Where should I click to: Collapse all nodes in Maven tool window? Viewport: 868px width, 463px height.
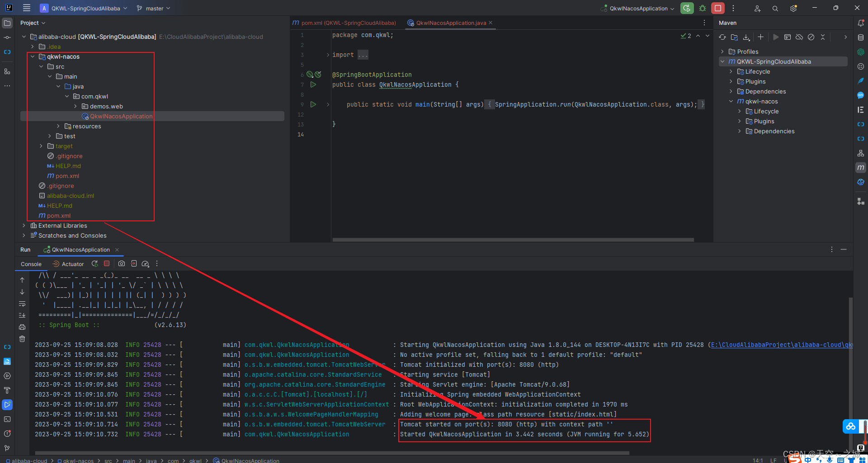(823, 37)
